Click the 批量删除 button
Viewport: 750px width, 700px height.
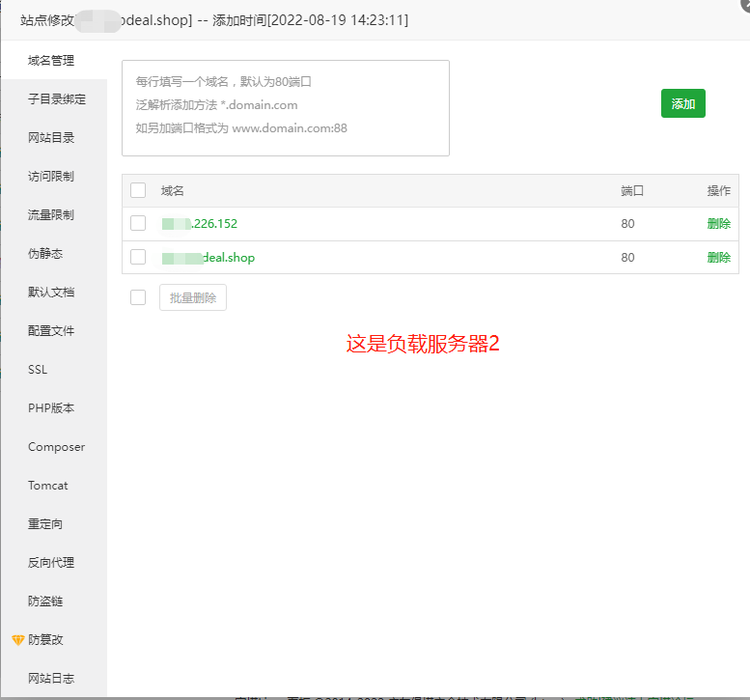click(193, 297)
